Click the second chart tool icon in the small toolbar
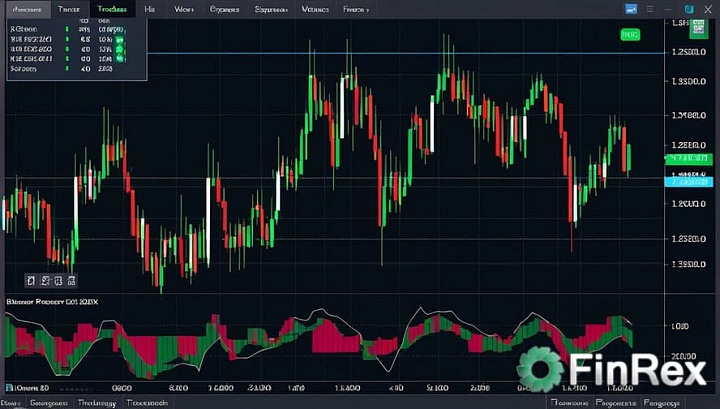The image size is (720, 409). (x=45, y=280)
